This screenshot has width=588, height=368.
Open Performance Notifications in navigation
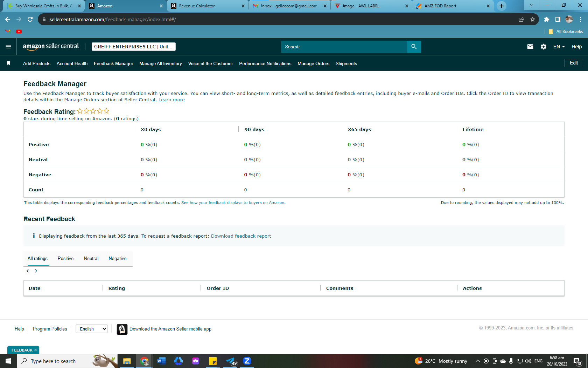265,63
